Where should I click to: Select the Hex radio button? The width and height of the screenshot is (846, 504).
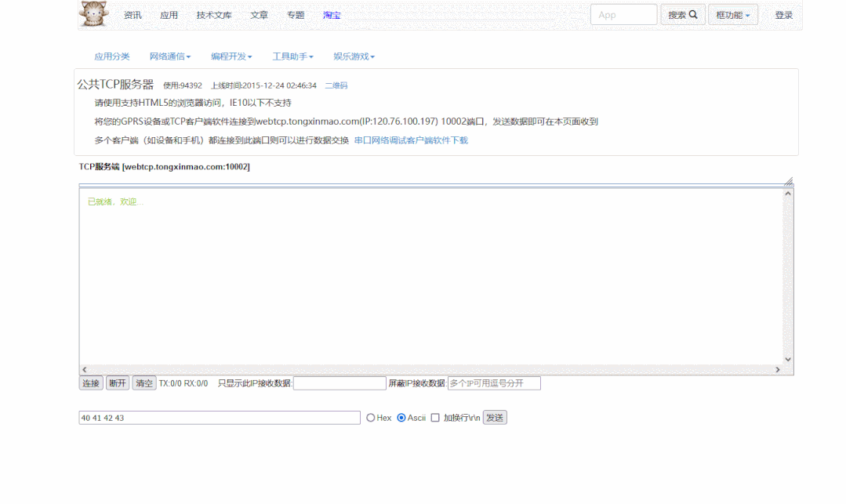coord(371,418)
